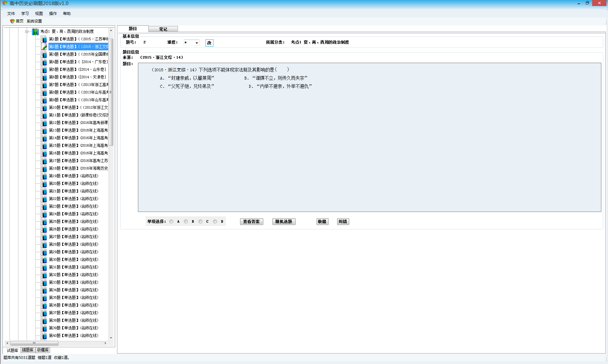Click the book icon beside 第30题
The image size is (608, 364).
(44, 260)
